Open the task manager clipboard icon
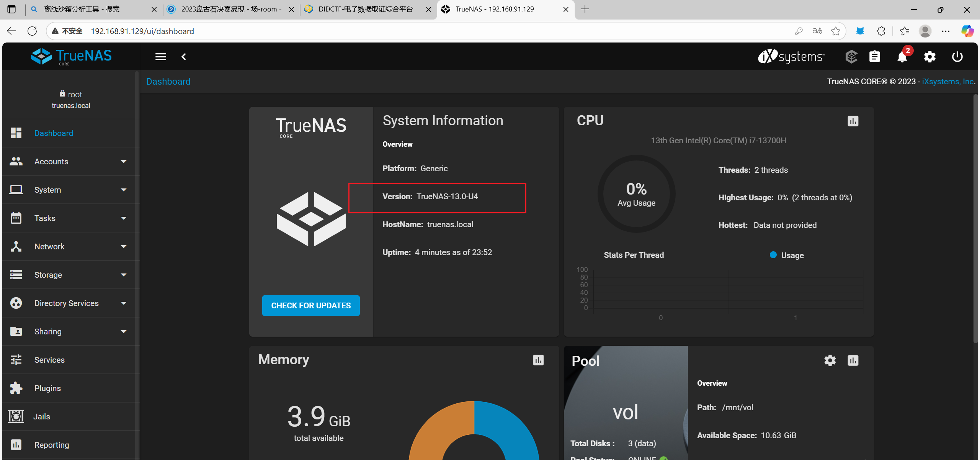The height and width of the screenshot is (460, 980). point(875,57)
